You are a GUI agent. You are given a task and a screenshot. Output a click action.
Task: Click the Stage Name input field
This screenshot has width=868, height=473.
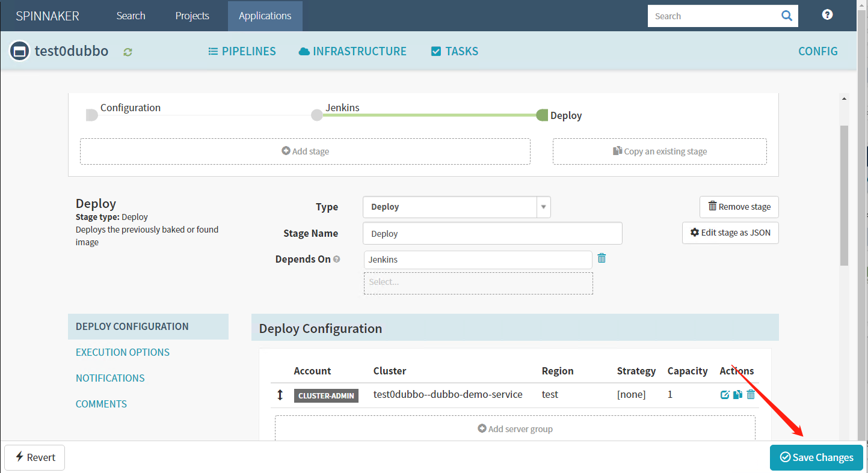pyautogui.click(x=492, y=233)
